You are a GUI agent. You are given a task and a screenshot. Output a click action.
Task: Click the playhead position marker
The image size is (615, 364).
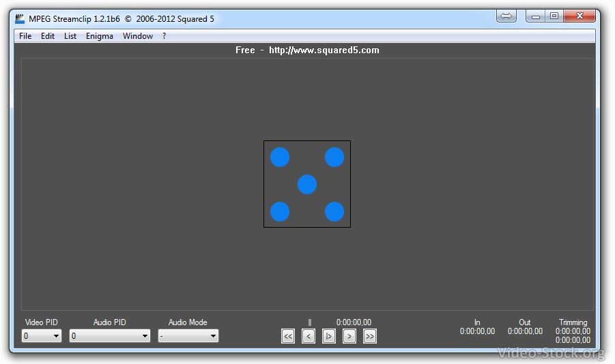tap(309, 322)
